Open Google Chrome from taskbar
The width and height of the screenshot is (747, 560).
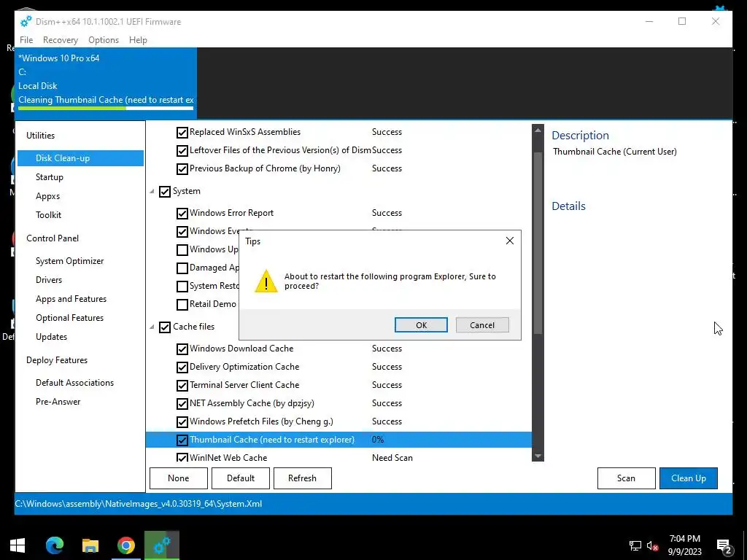point(125,545)
